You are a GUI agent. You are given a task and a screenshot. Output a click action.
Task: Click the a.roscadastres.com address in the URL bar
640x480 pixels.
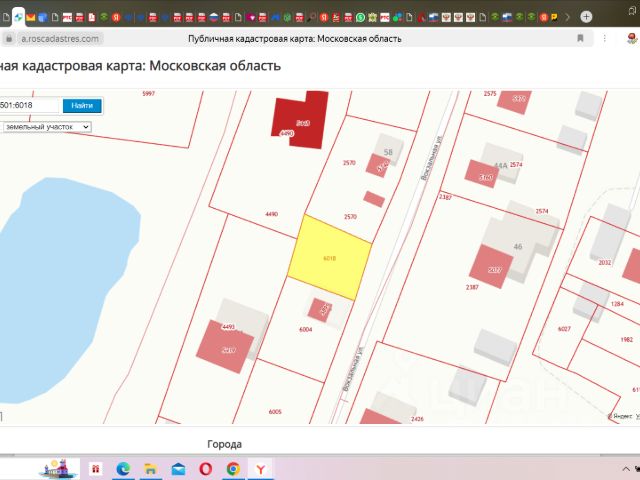[x=60, y=38]
